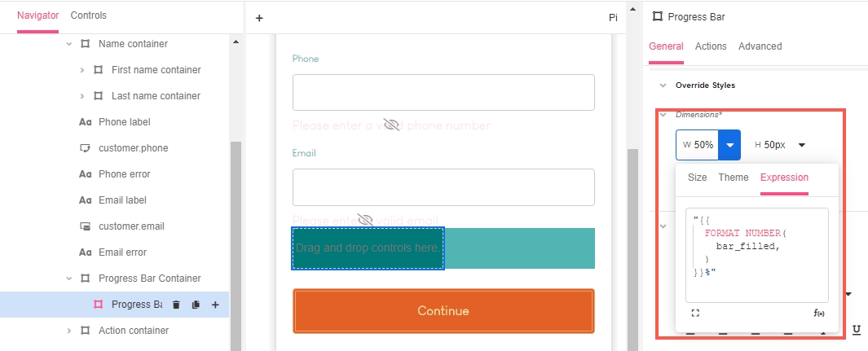Click the underline formatting icon

[857, 331]
